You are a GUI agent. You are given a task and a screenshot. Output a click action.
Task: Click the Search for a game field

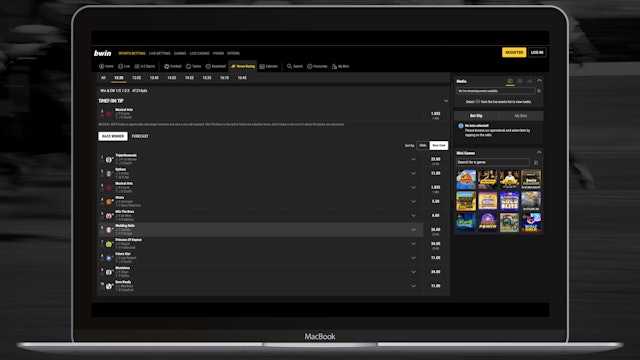point(493,162)
